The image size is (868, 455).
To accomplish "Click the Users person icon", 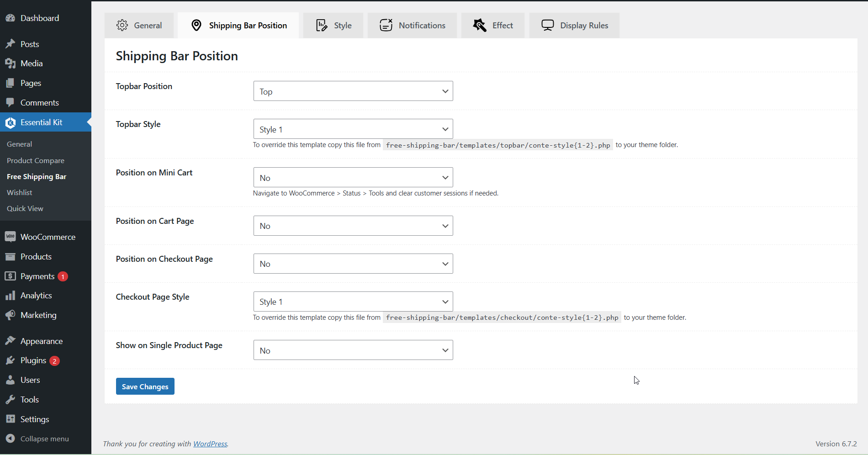I will (x=10, y=380).
